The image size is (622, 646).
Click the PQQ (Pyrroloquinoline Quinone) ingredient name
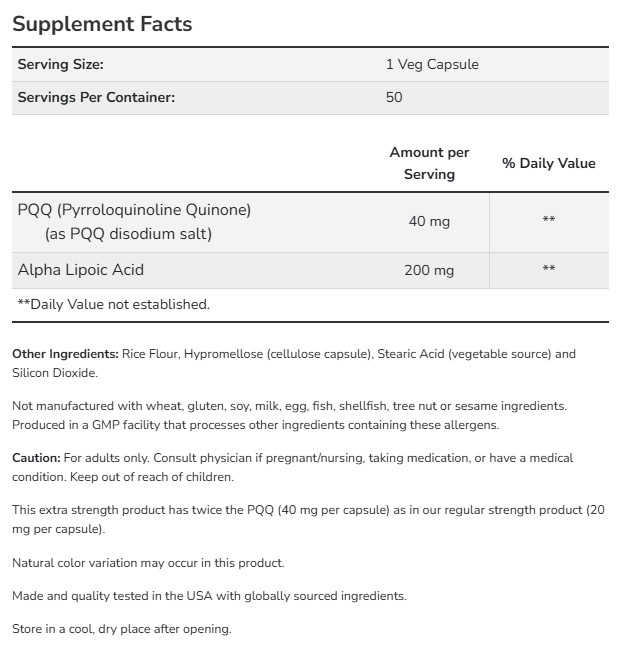134,210
